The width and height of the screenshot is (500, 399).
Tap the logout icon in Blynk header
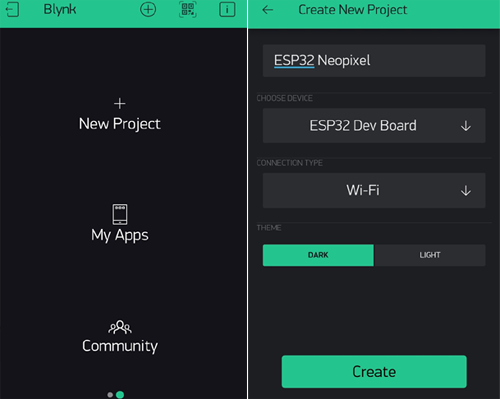(x=12, y=10)
